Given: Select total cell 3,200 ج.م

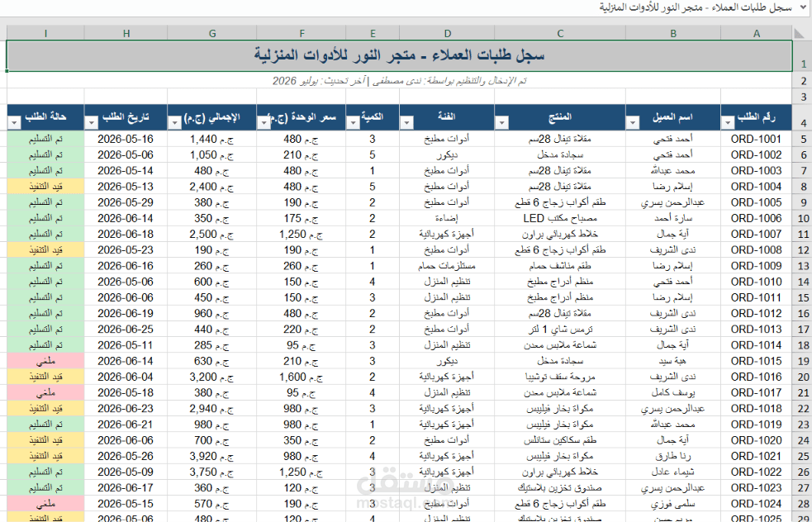Looking at the screenshot, I should 212,377.
